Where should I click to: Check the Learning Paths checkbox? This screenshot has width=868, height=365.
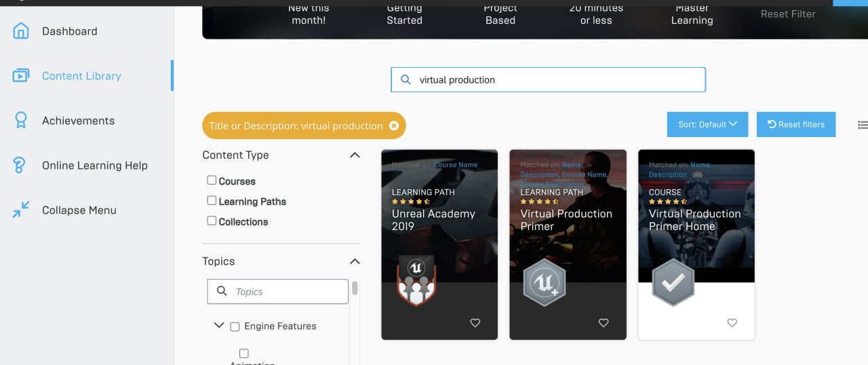click(212, 201)
